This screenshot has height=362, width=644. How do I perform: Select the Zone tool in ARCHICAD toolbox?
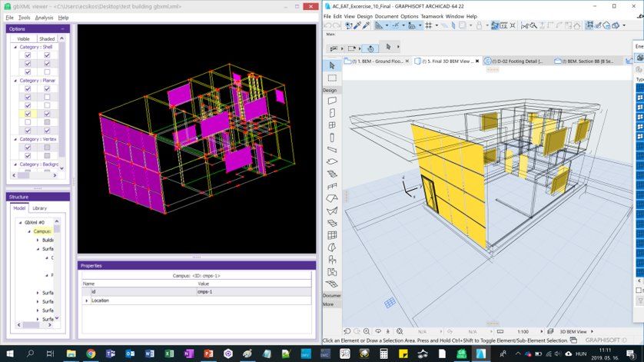(x=332, y=272)
